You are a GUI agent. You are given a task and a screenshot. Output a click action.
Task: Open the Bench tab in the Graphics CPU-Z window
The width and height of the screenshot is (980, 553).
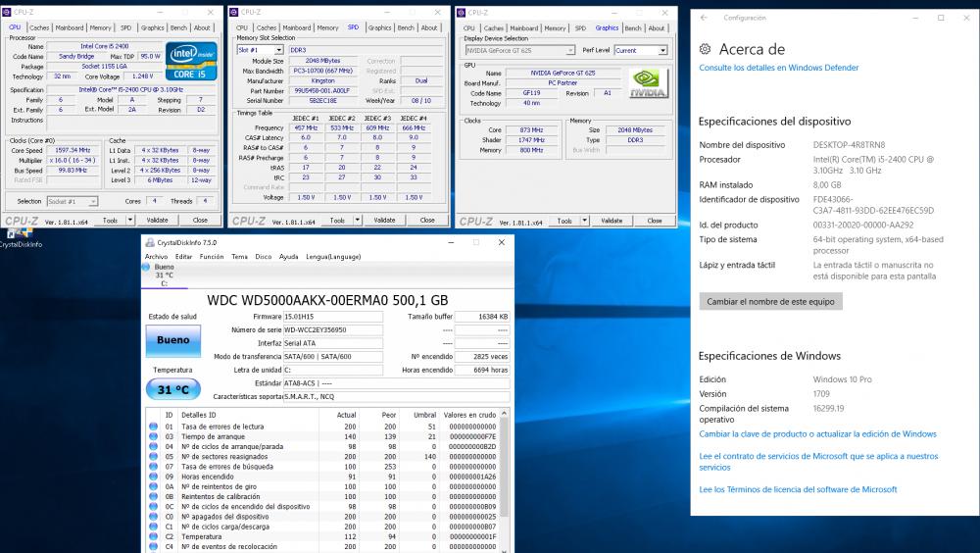tap(633, 28)
